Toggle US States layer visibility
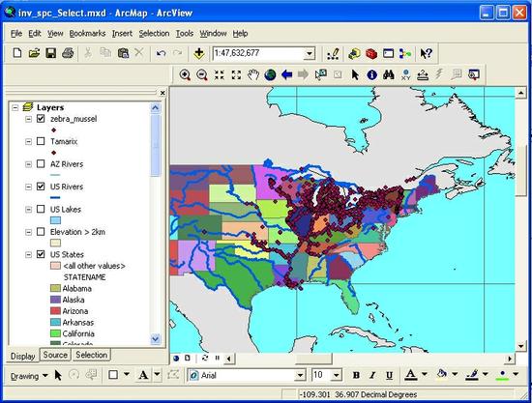532x403 pixels. pyautogui.click(x=41, y=254)
